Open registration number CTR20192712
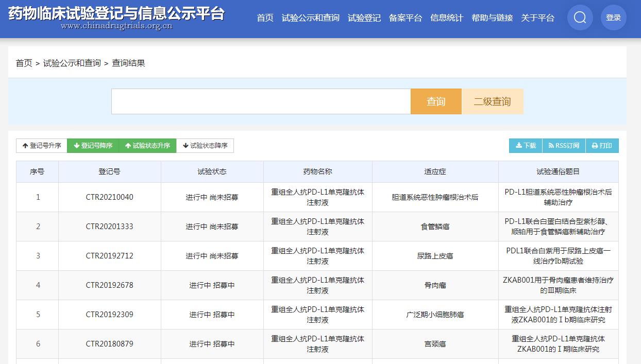 click(109, 256)
